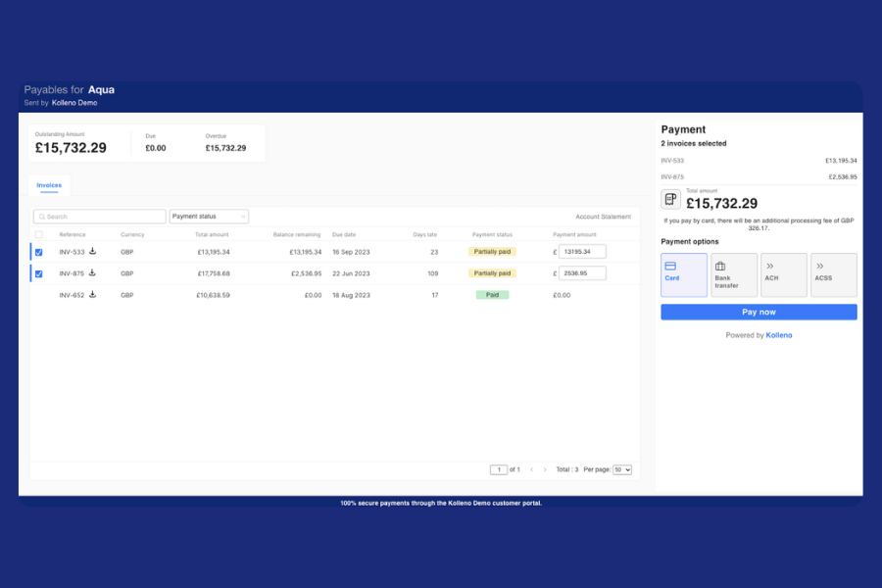882x588 pixels.
Task: Select Card payment option
Action: (x=684, y=275)
